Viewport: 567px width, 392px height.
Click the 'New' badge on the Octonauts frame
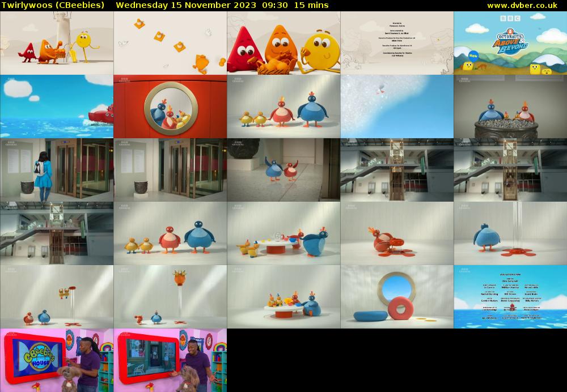(x=473, y=56)
